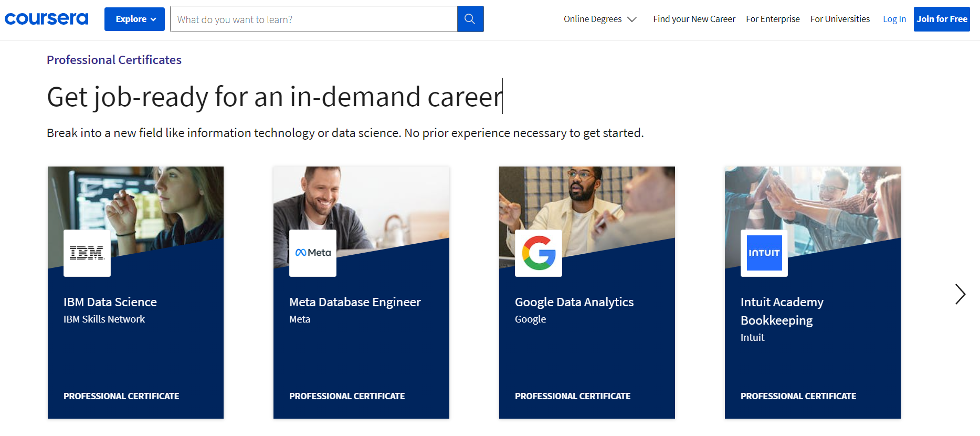
Task: Click the Intuit logo badge
Action: (x=764, y=253)
